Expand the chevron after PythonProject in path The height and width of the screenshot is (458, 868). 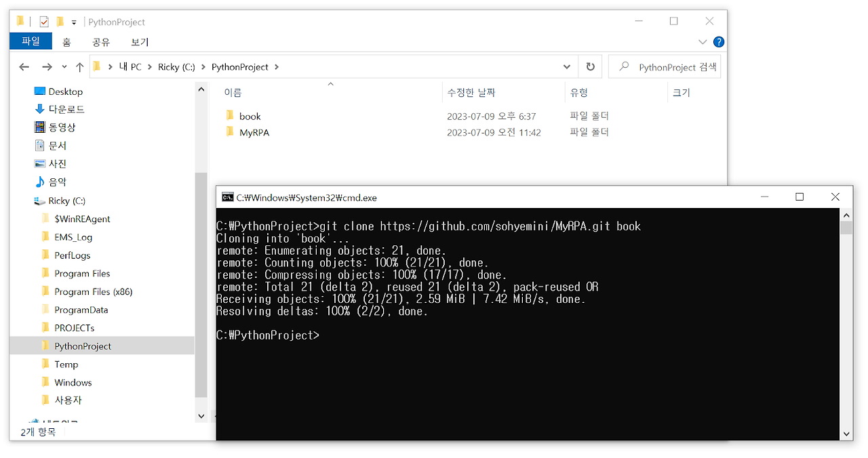276,67
